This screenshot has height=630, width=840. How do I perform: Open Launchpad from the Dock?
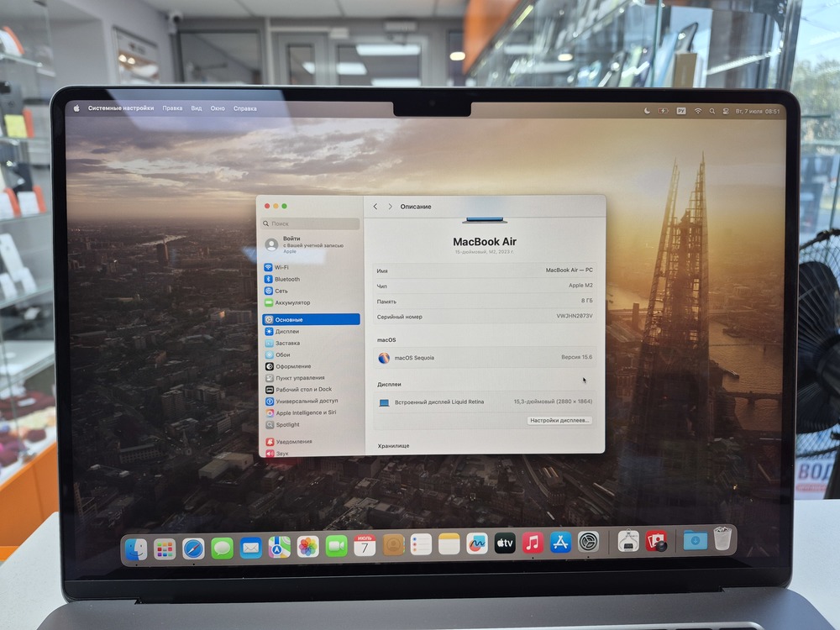click(x=165, y=548)
